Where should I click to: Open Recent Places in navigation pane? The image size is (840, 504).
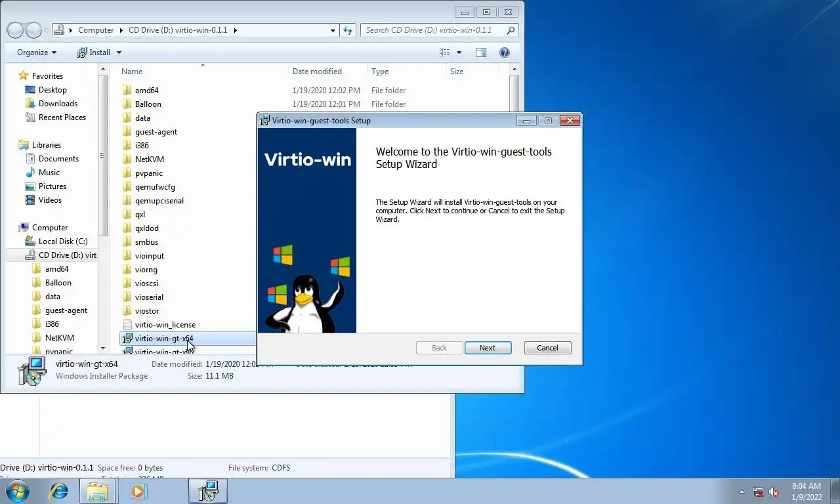(62, 117)
